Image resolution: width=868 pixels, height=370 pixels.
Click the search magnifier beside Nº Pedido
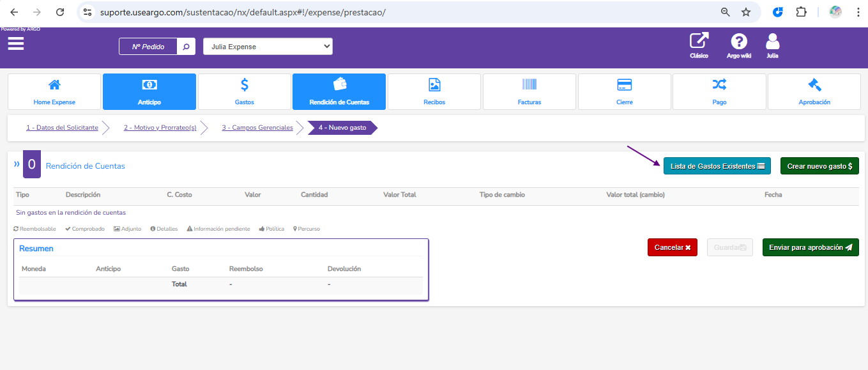point(186,47)
